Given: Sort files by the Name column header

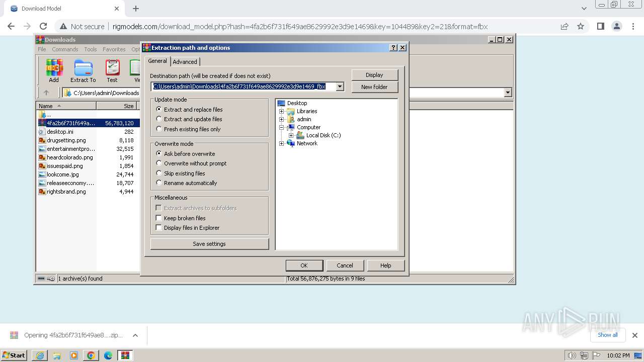Looking at the screenshot, I should [x=66, y=106].
